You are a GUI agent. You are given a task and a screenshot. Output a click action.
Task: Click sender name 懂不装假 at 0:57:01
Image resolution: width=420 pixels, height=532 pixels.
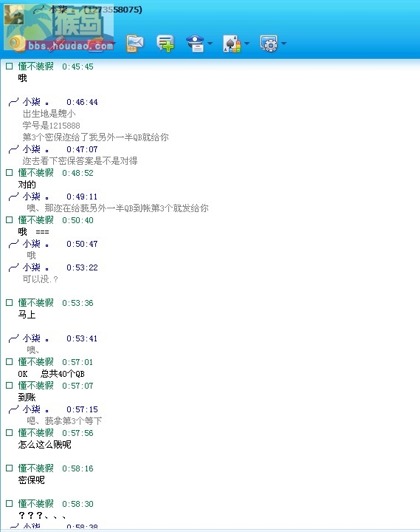[36, 361]
